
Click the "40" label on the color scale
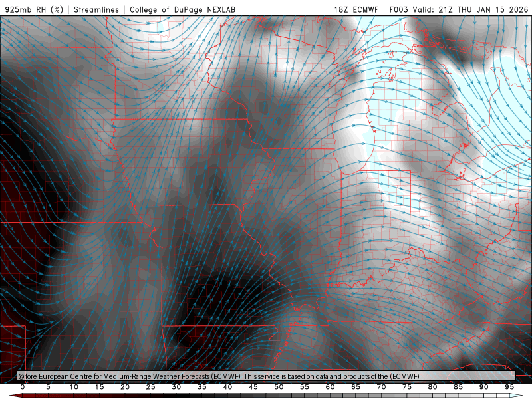227,387
